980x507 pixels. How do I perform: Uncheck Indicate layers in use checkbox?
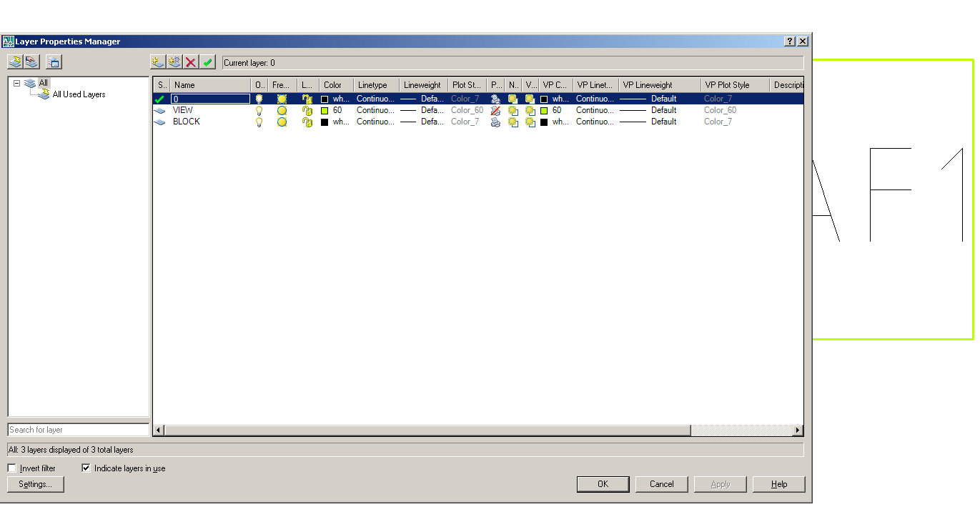tap(86, 468)
